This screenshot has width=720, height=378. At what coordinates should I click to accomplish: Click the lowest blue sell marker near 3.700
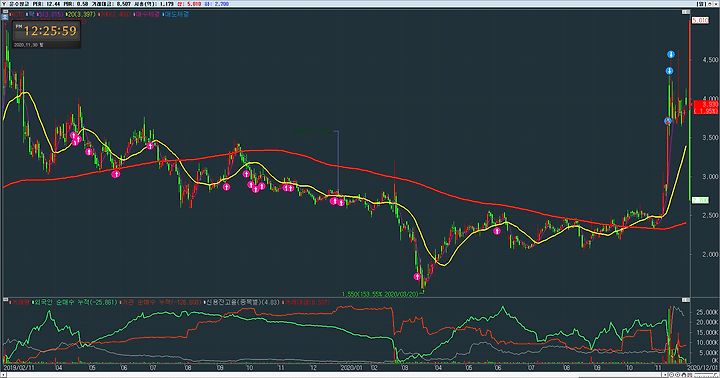coord(668,121)
